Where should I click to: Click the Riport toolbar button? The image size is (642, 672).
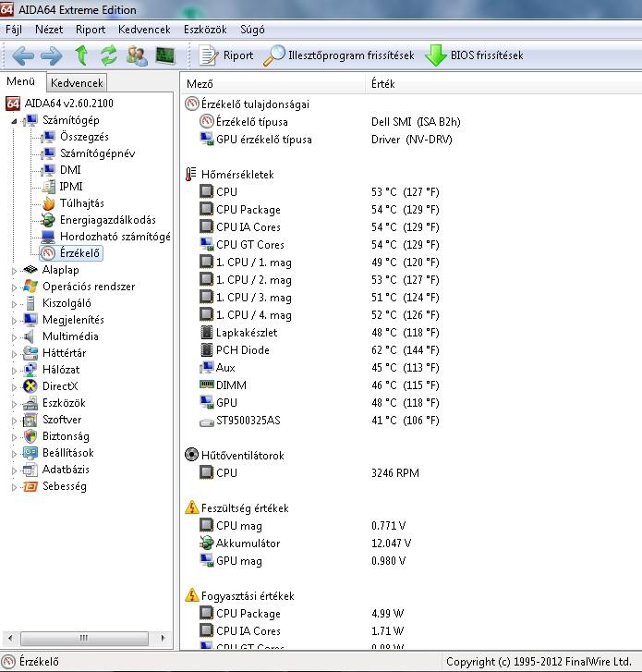[226, 55]
